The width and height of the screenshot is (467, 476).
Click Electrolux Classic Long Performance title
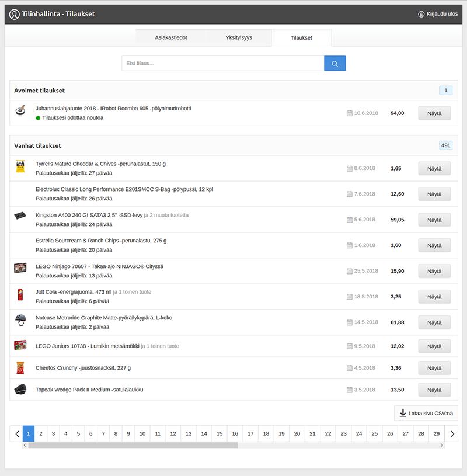[124, 189]
